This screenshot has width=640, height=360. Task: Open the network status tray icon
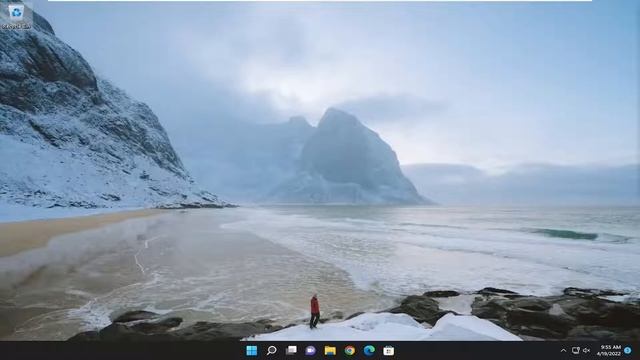[576, 351]
